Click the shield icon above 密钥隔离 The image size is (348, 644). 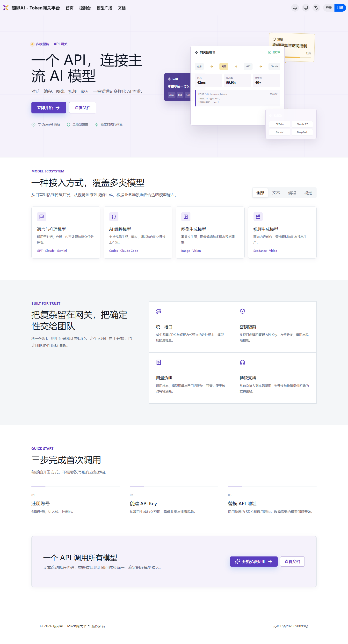242,311
